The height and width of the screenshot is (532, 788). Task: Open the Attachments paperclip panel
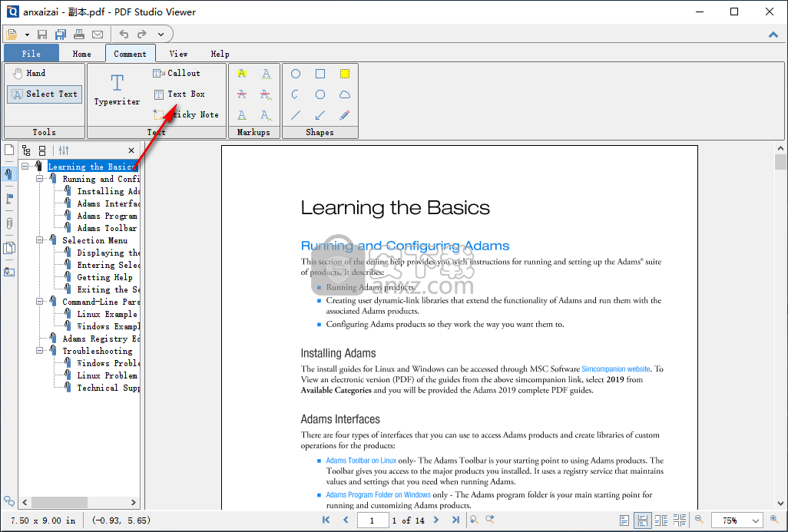coord(9,223)
